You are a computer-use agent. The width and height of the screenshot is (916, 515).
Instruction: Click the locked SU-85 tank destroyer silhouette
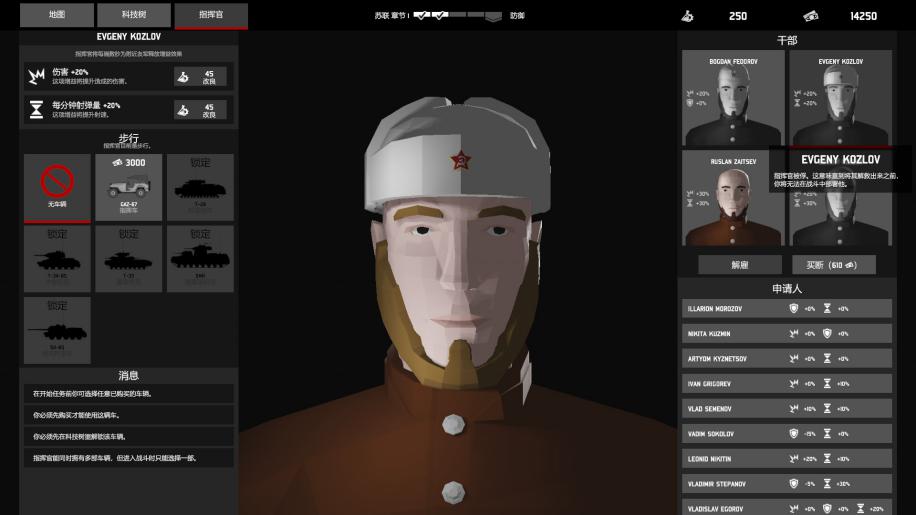57,330
